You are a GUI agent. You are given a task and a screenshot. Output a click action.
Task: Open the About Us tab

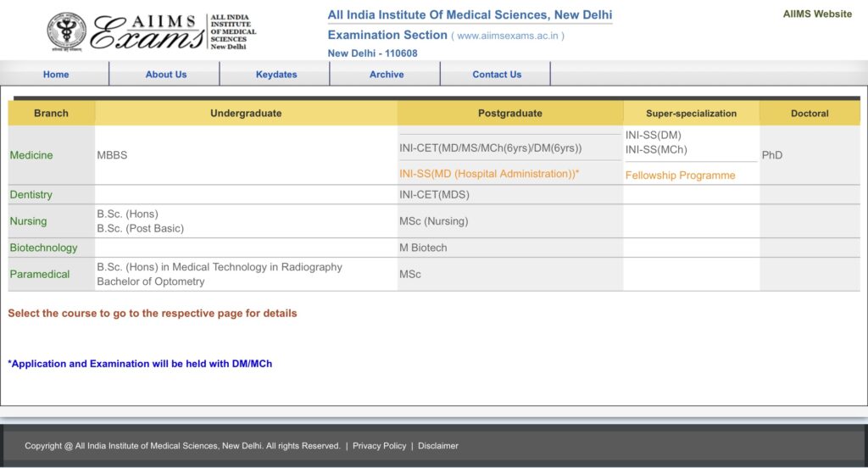point(165,75)
